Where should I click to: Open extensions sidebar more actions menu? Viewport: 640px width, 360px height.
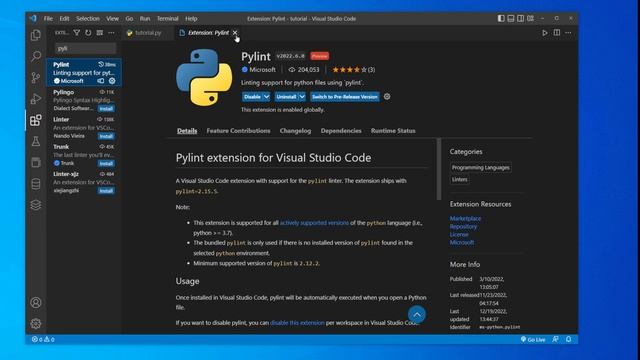coord(111,33)
